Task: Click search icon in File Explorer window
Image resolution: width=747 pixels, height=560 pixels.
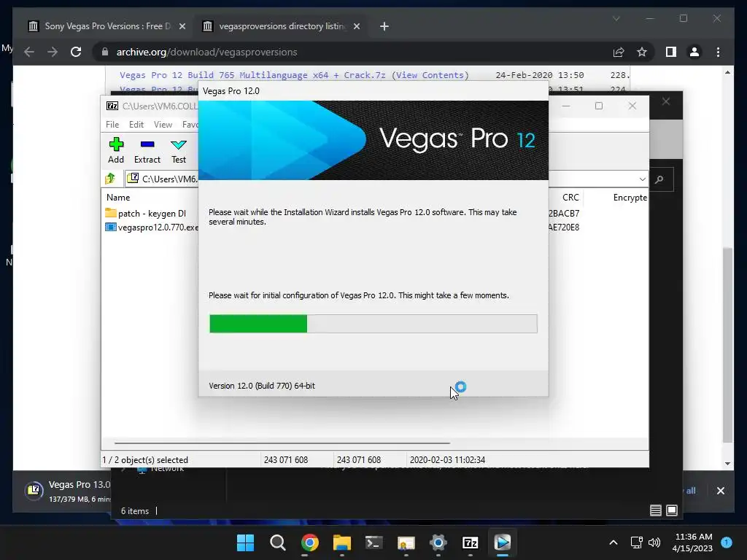Action: click(x=659, y=179)
